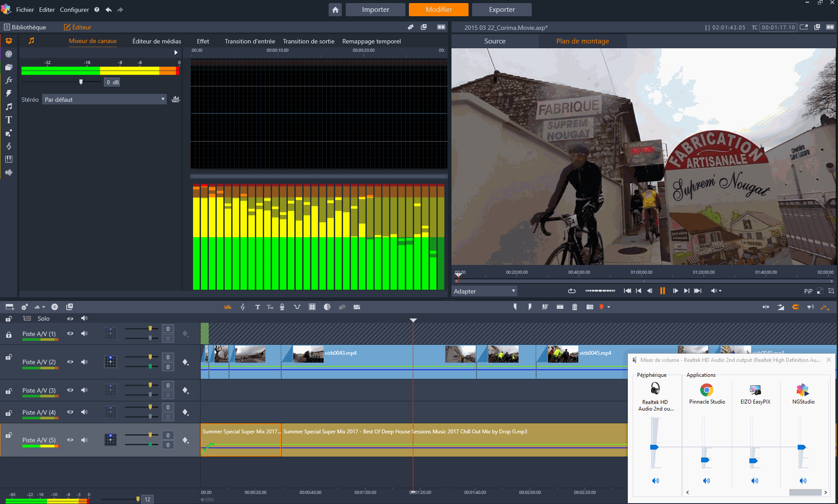Open the Fichier menu
838x504 pixels.
[25, 10]
